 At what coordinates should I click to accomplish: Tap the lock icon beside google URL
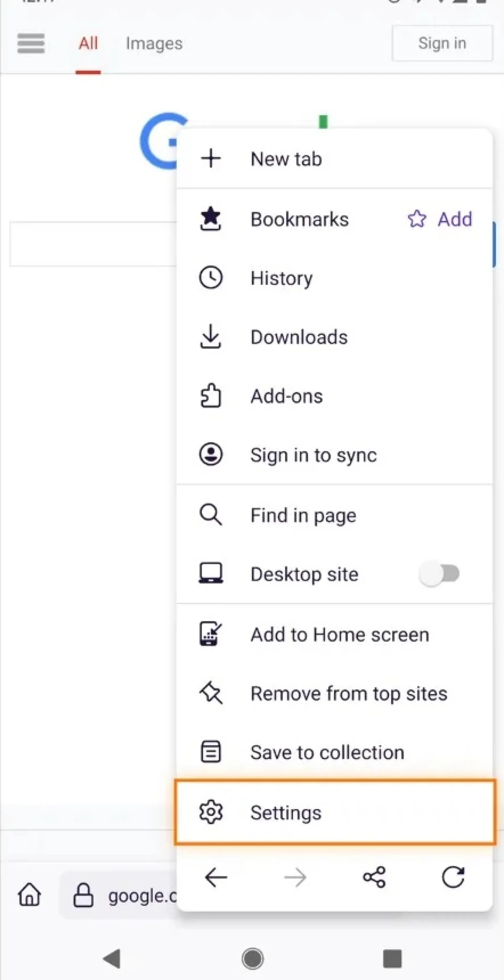tap(83, 895)
